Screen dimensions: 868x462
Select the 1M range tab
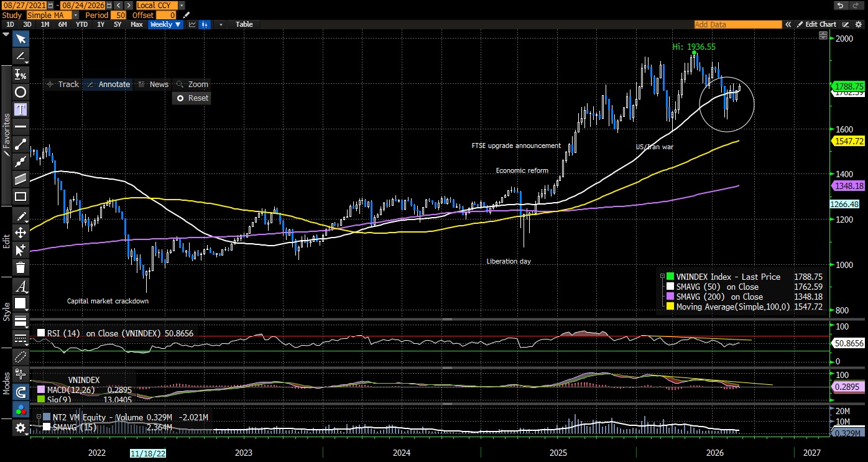pos(45,24)
